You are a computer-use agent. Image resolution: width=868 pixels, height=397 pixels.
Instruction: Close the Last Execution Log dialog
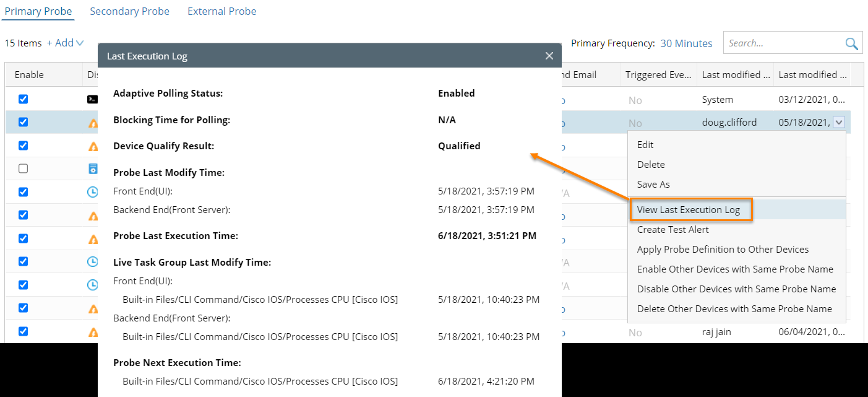click(549, 56)
